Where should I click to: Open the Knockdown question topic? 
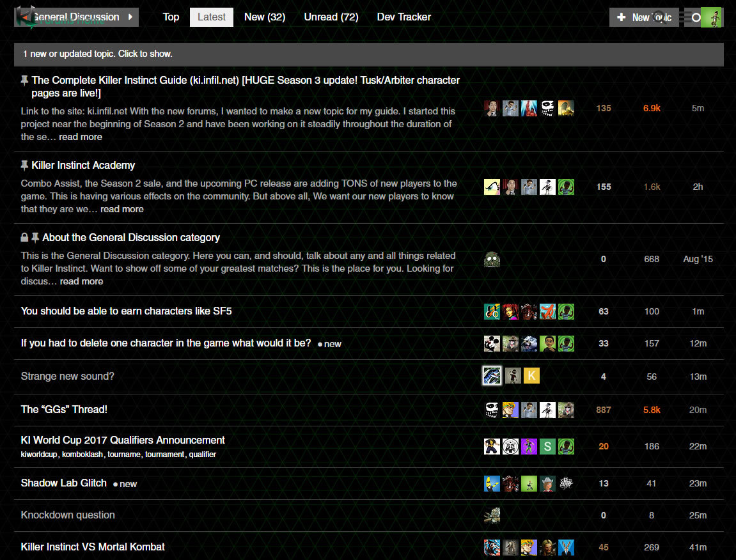point(68,515)
